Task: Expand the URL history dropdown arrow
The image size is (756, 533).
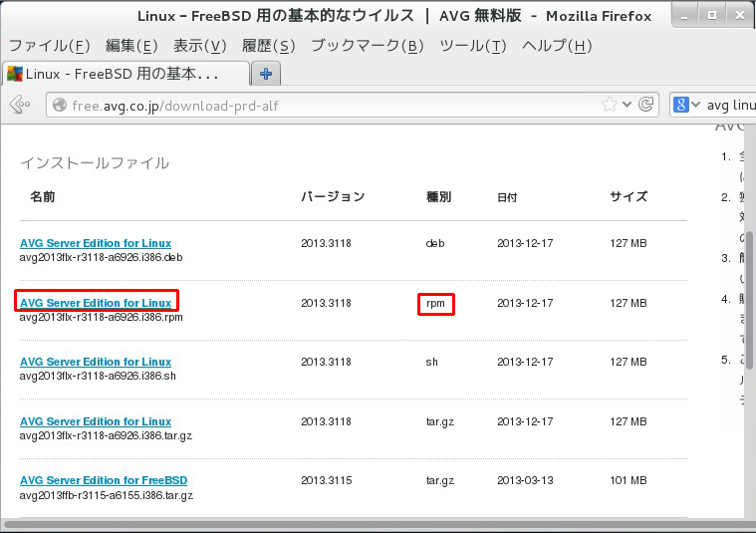Action: coord(628,105)
